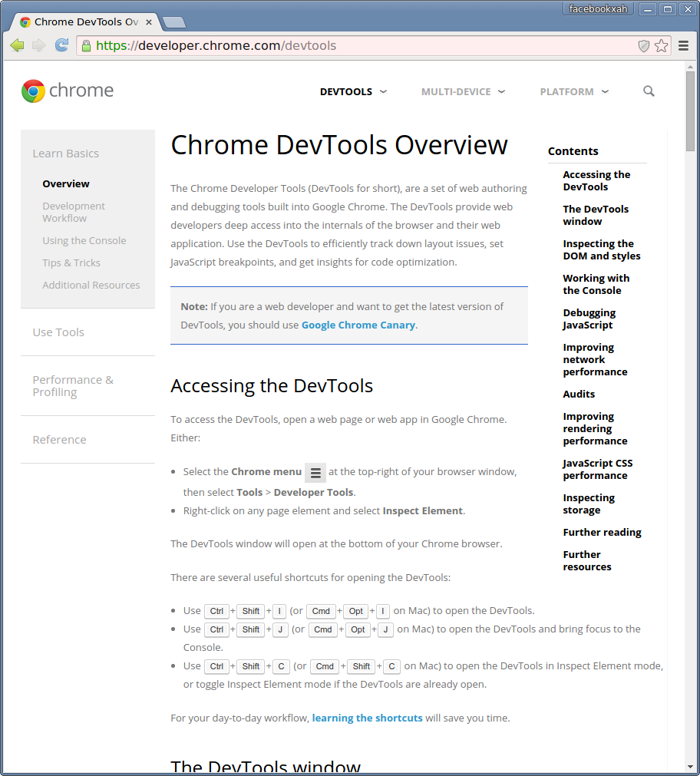Jump to Inspecting storage in Contents
700x776 pixels.
(589, 504)
